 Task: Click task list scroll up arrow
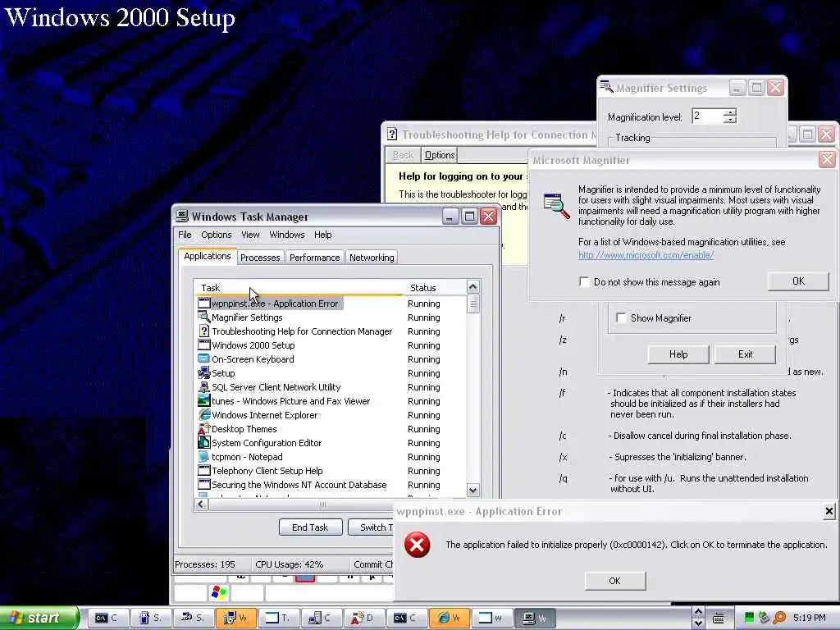pyautogui.click(x=472, y=286)
